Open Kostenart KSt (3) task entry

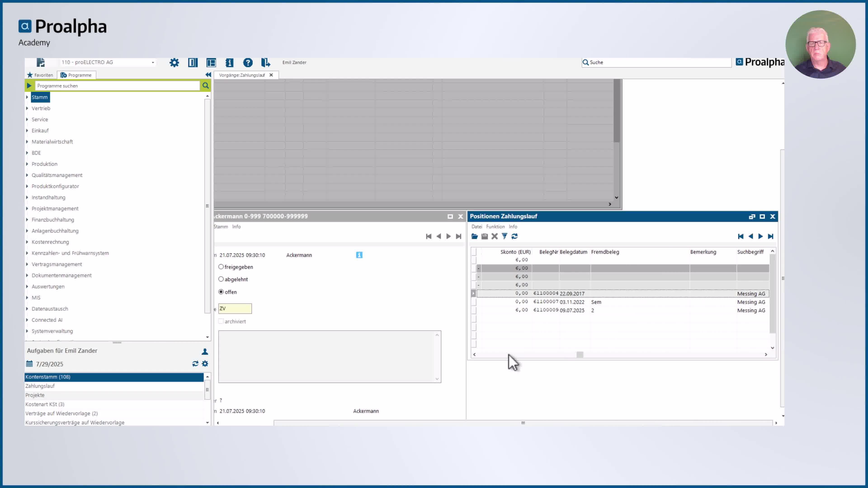(114, 404)
